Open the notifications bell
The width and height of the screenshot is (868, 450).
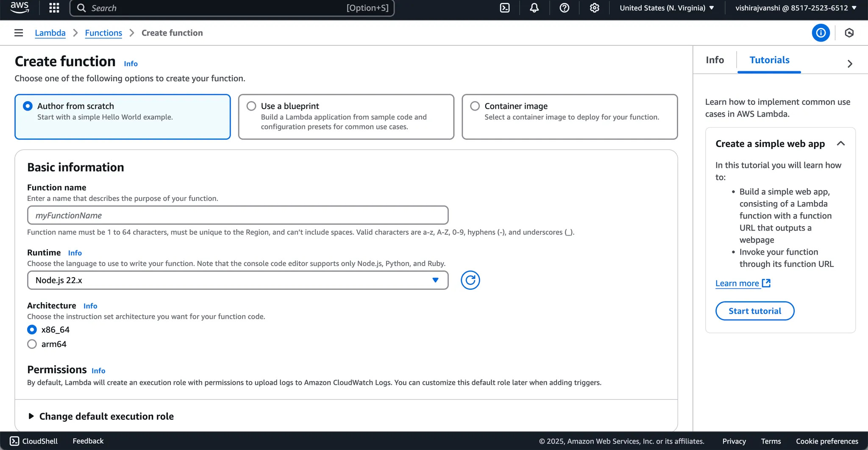pos(534,8)
